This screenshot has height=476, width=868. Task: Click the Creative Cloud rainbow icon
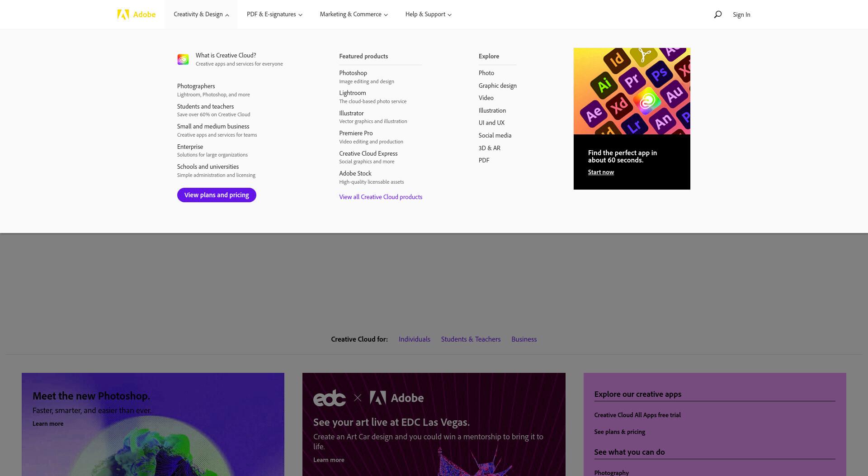183,59
